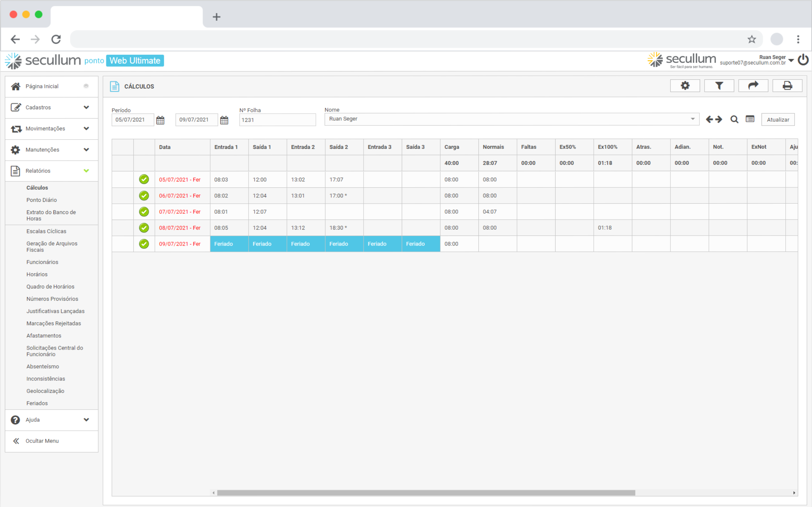812x507 pixels.
Task: Open Ponto Diário report
Action: coord(42,200)
